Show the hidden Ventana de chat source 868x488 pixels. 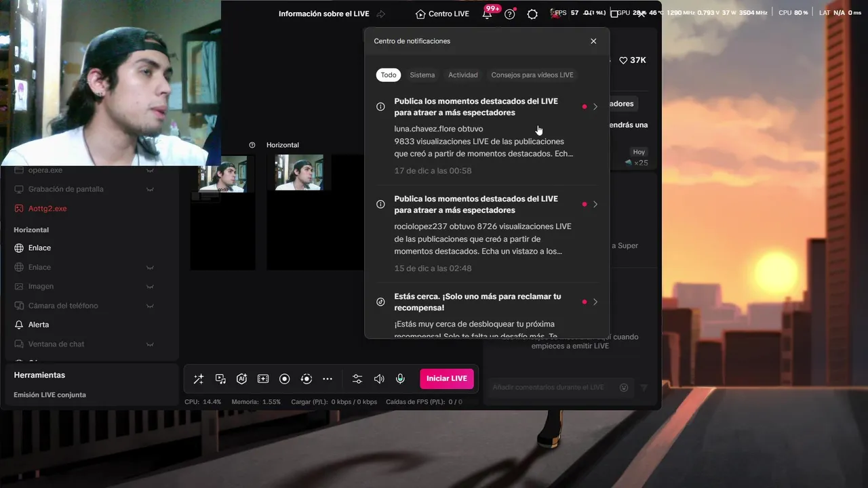[150, 344]
